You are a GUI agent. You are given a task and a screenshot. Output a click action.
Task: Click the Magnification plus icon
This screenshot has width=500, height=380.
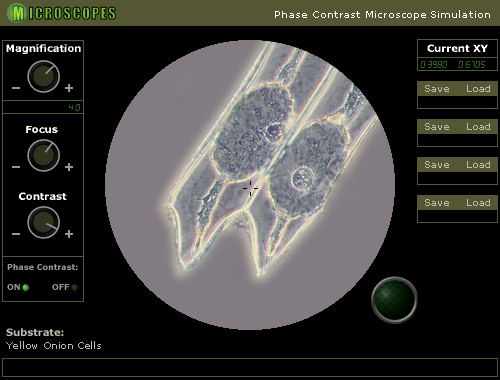click(69, 88)
